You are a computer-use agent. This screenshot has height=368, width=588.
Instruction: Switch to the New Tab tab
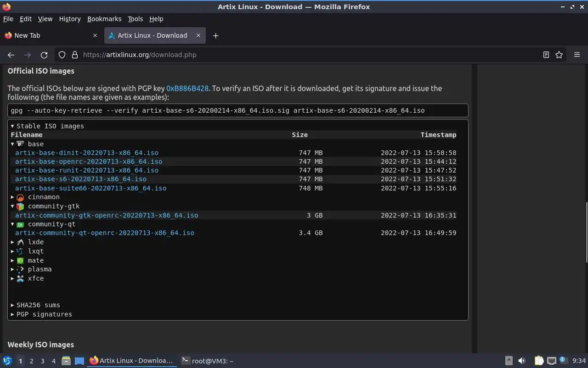(51, 35)
